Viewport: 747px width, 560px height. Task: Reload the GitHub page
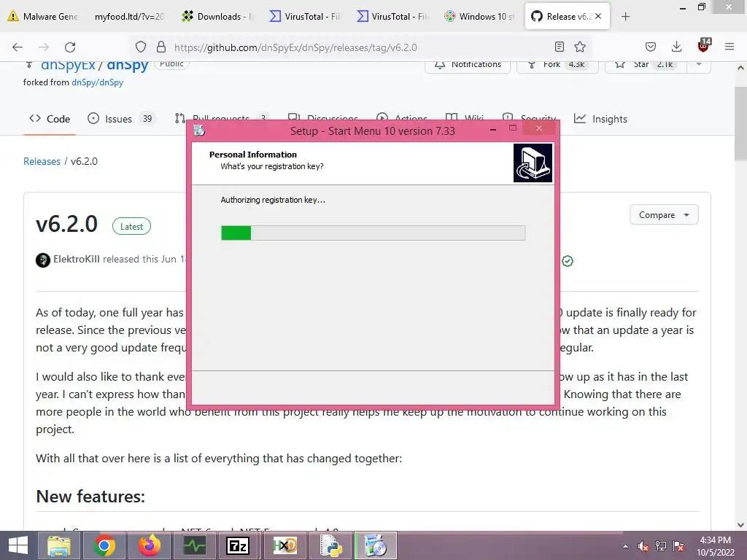70,47
